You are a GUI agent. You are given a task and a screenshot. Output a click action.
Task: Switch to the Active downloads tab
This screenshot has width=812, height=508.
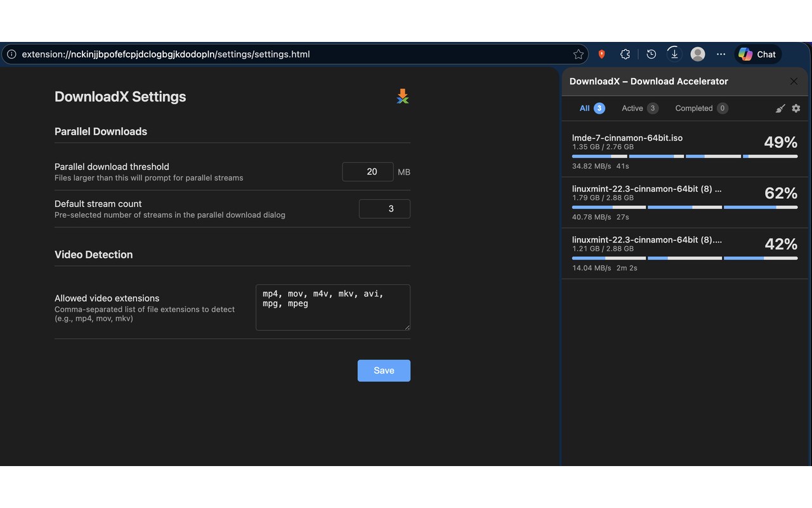639,108
